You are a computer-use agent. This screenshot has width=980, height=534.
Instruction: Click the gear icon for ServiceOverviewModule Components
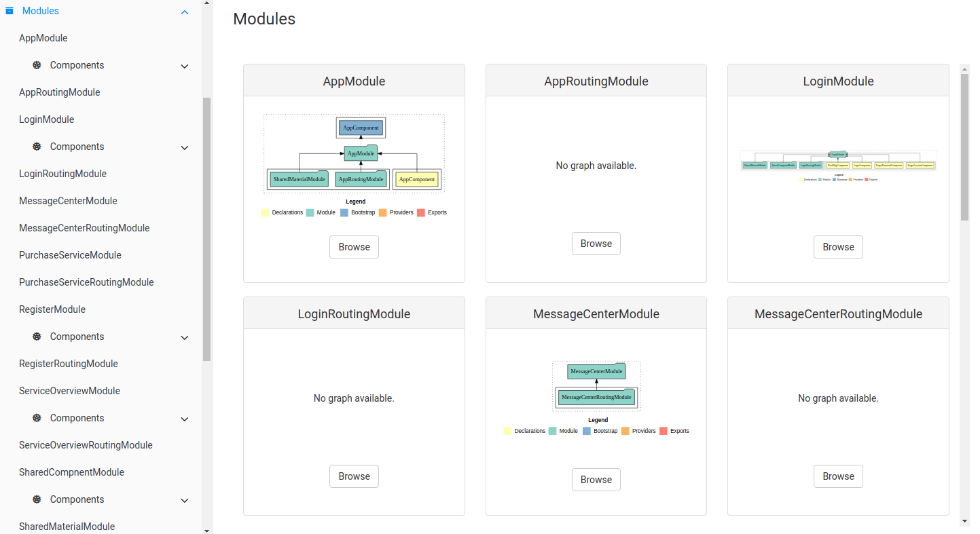point(37,418)
